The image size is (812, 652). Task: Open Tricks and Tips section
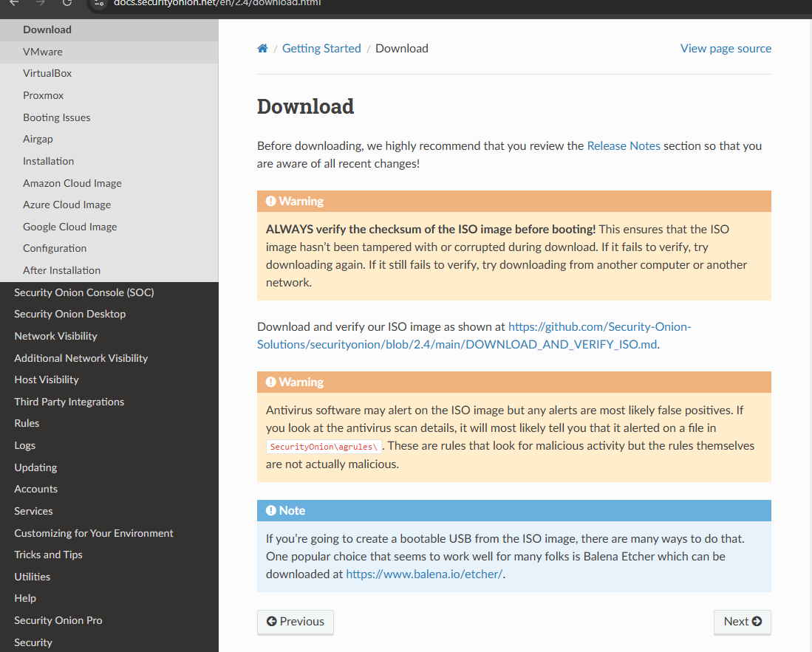point(109,555)
